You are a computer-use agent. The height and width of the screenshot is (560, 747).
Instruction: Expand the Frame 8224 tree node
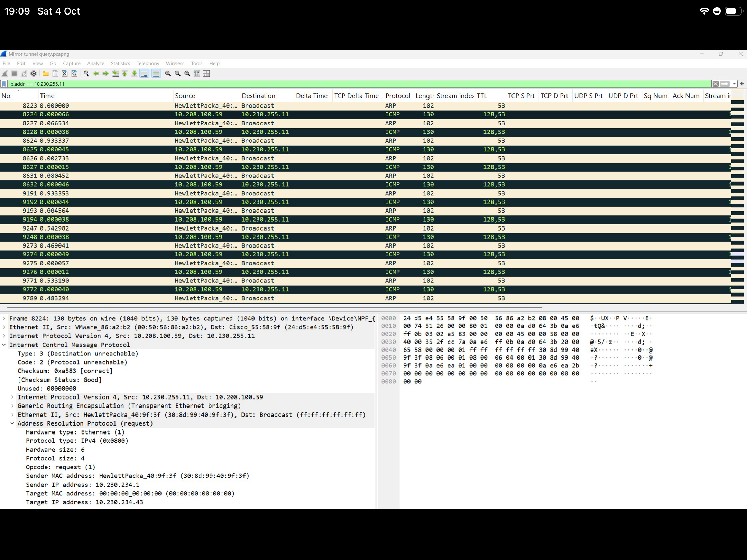(x=4, y=318)
